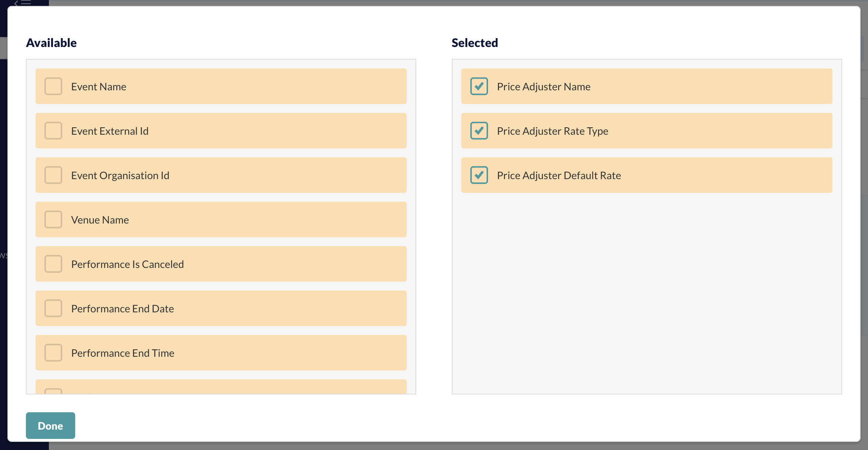Check Performance Is Canceled checkbox
This screenshot has width=868, height=450.
[x=53, y=264]
